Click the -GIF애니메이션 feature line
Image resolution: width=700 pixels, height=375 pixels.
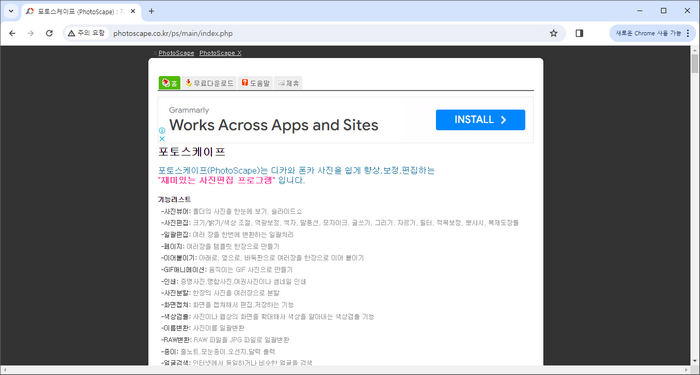point(227,270)
